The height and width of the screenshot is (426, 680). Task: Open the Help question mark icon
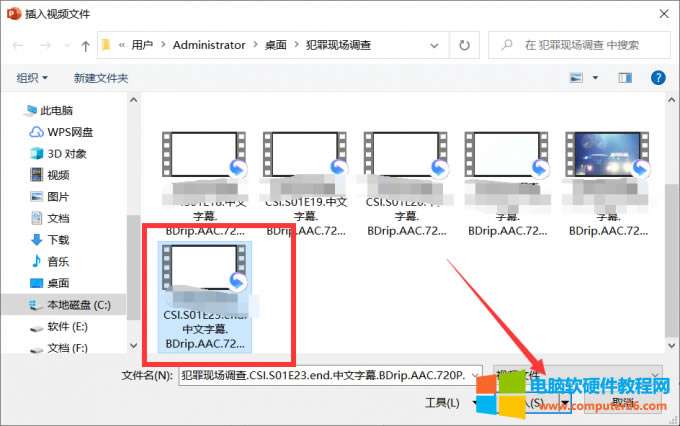pyautogui.click(x=658, y=77)
